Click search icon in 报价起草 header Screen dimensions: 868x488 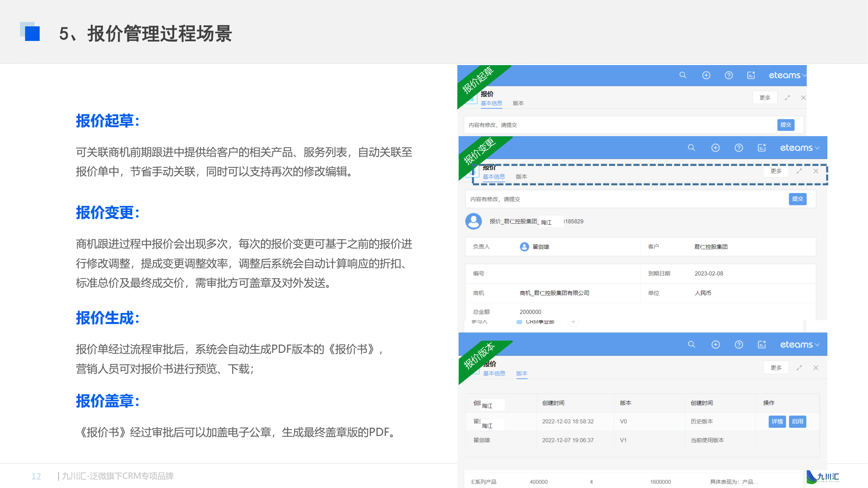683,75
